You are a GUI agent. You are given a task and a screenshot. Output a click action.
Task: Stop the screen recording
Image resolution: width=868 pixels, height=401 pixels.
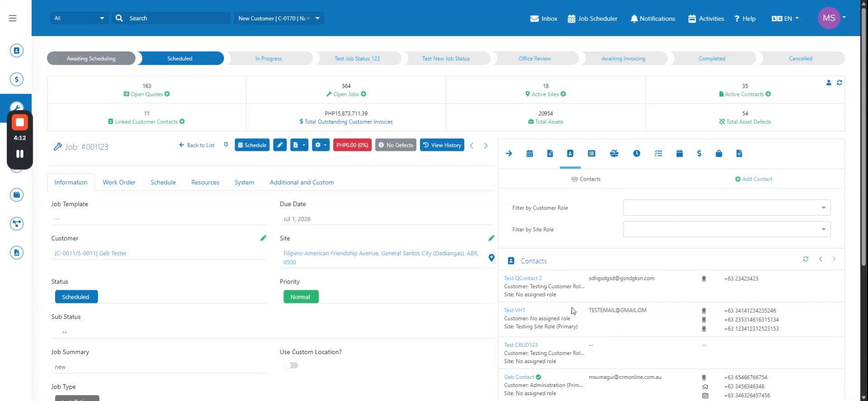coord(20,122)
